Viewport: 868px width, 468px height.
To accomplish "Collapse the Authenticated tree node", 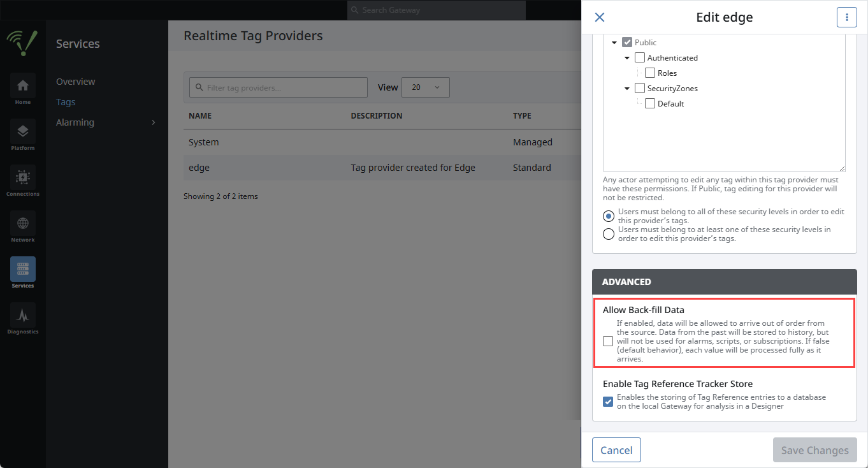I will [x=627, y=58].
